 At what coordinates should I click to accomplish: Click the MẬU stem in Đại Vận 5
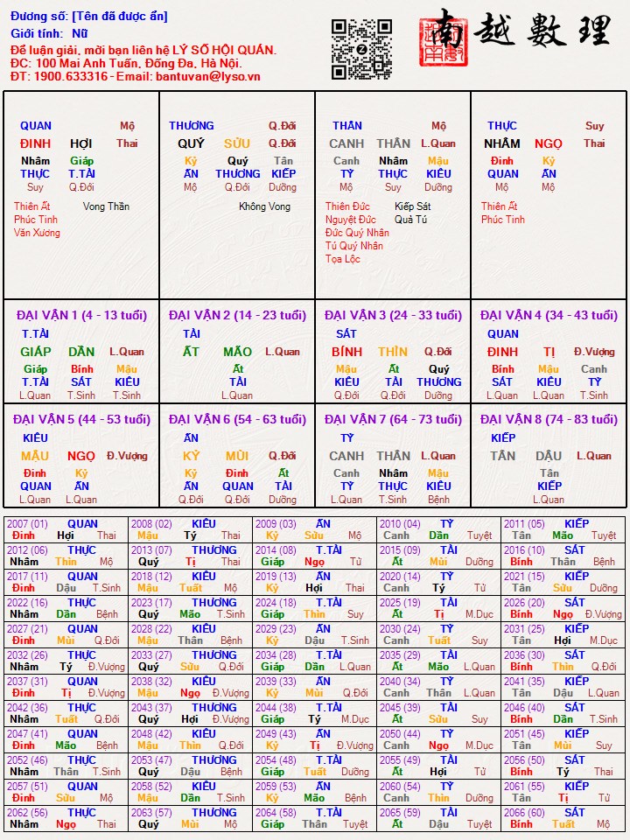[x=35, y=456]
